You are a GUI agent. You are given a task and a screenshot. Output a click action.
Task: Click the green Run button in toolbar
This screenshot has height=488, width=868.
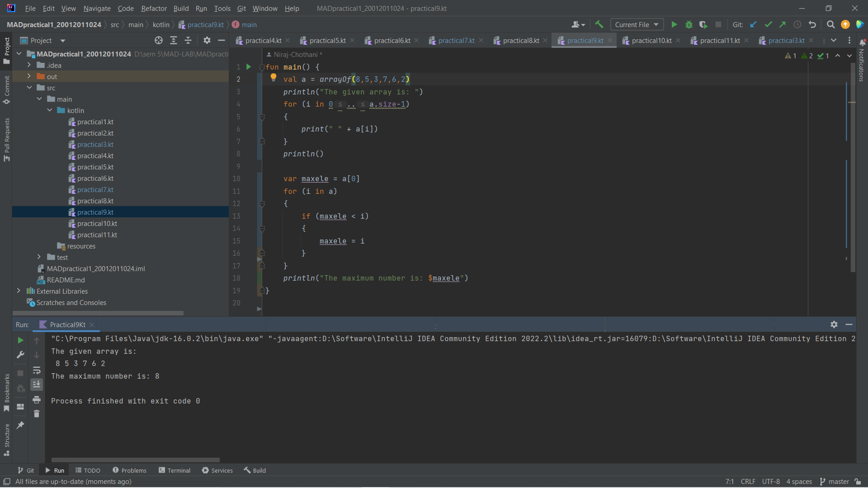pyautogui.click(x=674, y=25)
